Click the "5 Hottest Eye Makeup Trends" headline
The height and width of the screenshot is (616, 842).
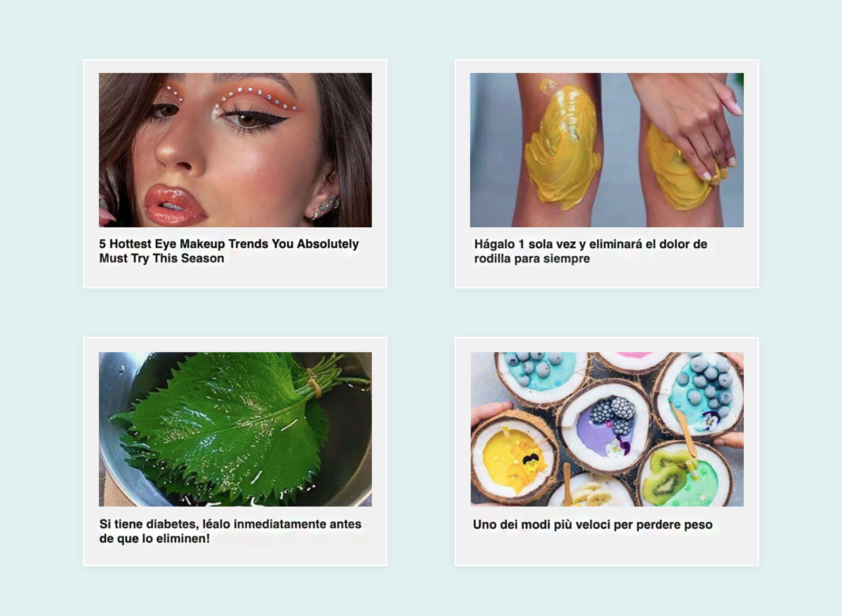(x=229, y=251)
